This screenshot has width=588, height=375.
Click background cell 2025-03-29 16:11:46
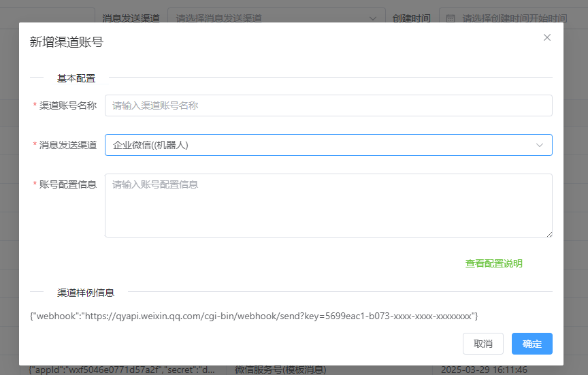click(x=484, y=370)
